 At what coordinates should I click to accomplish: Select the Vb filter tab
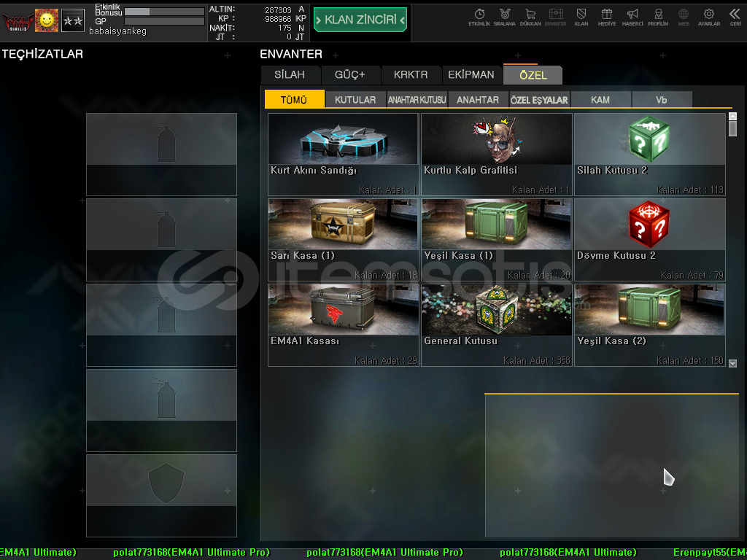pos(661,99)
